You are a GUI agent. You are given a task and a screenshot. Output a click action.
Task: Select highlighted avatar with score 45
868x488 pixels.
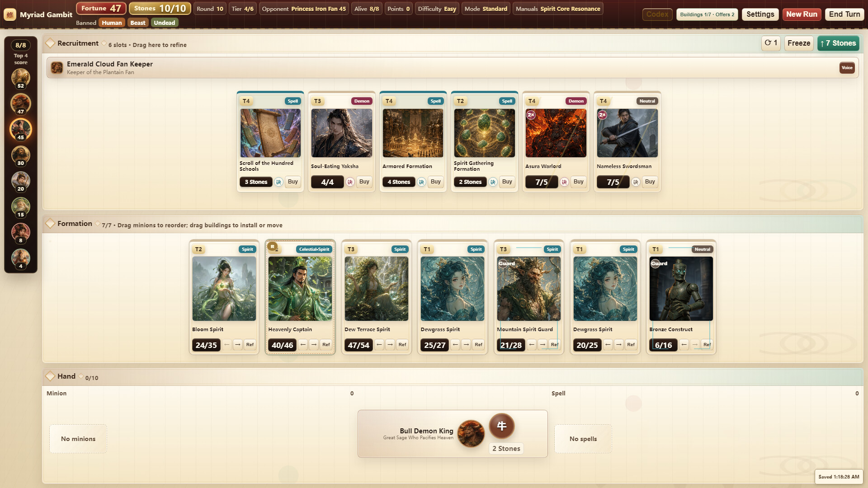pyautogui.click(x=21, y=129)
